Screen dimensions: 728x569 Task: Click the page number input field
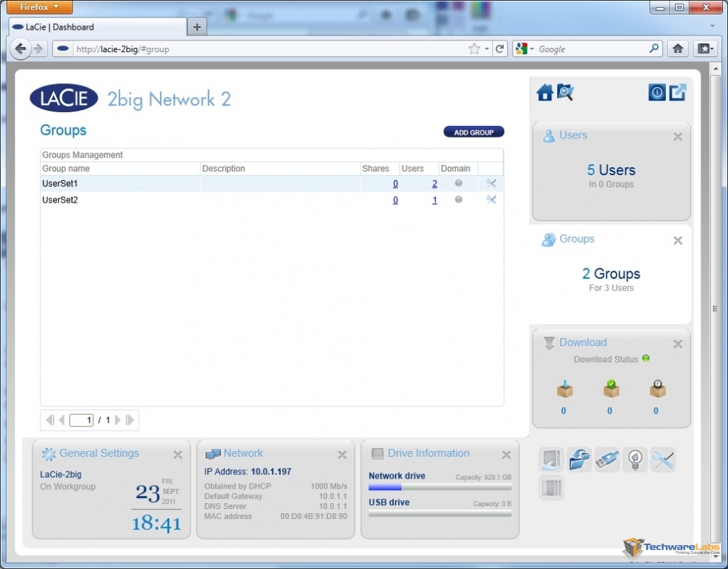[81, 421]
